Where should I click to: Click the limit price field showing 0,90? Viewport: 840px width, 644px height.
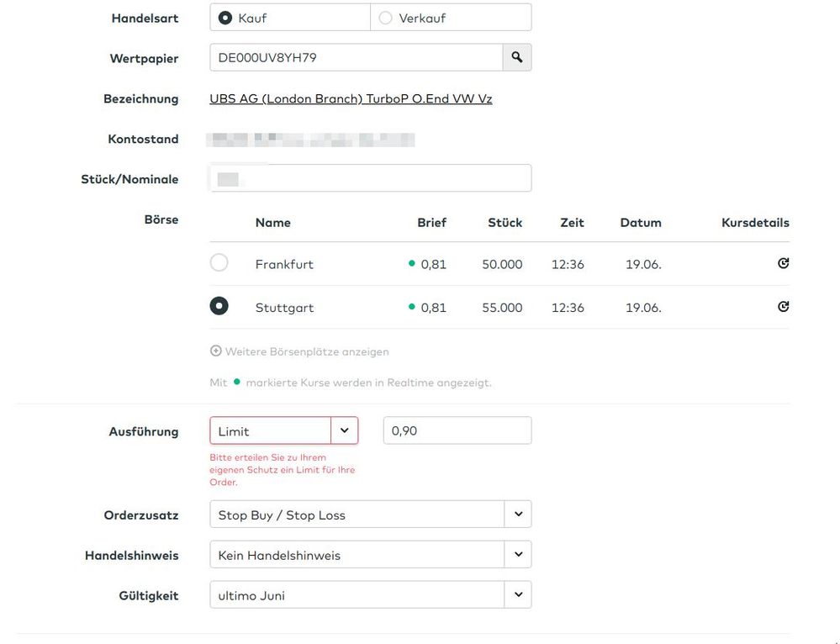(457, 430)
